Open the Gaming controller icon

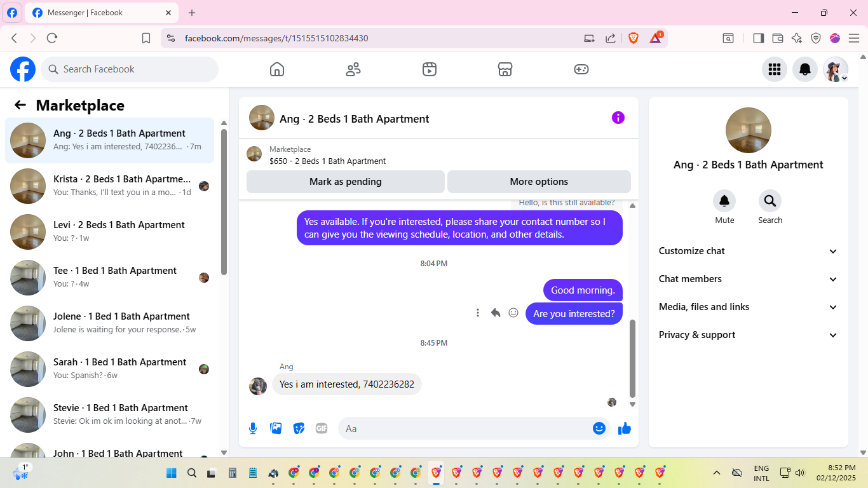click(581, 69)
